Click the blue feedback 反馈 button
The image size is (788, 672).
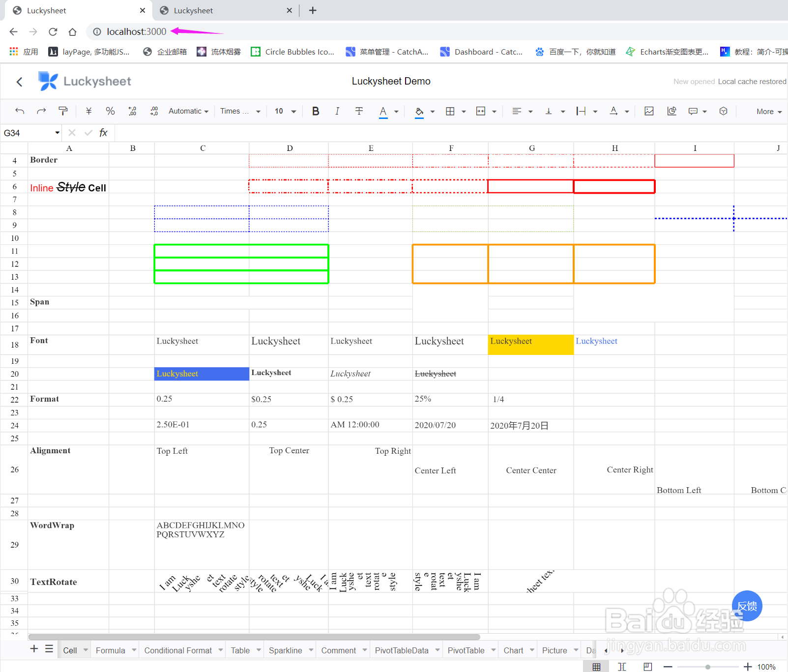point(747,606)
